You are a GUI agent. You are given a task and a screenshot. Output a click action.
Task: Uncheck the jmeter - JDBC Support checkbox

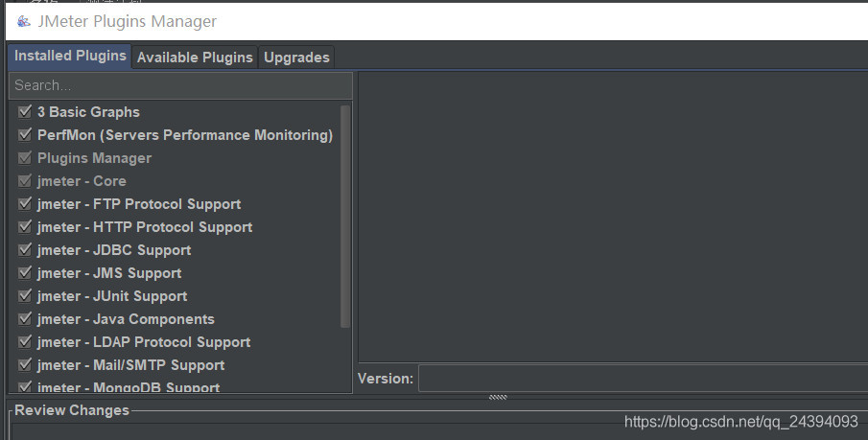pyautogui.click(x=24, y=249)
